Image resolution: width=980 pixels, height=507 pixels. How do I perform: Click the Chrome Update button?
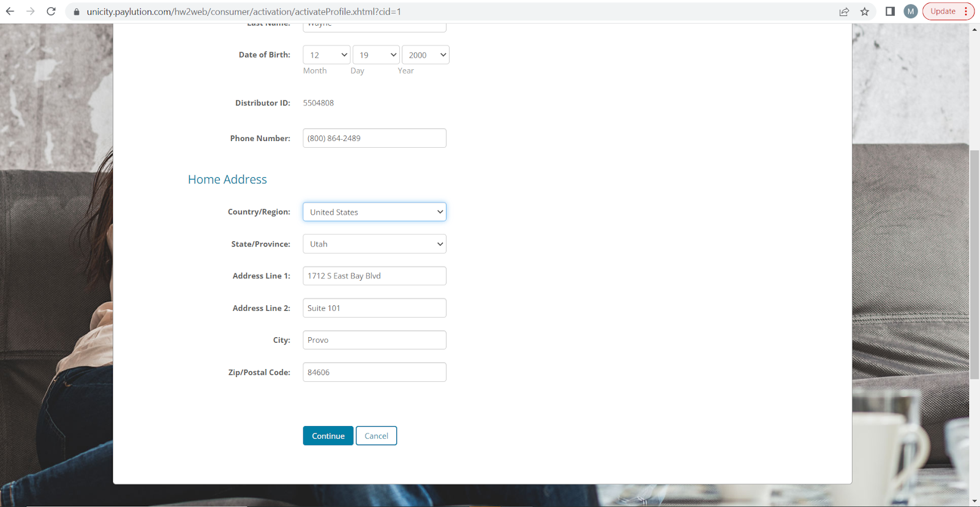point(943,12)
